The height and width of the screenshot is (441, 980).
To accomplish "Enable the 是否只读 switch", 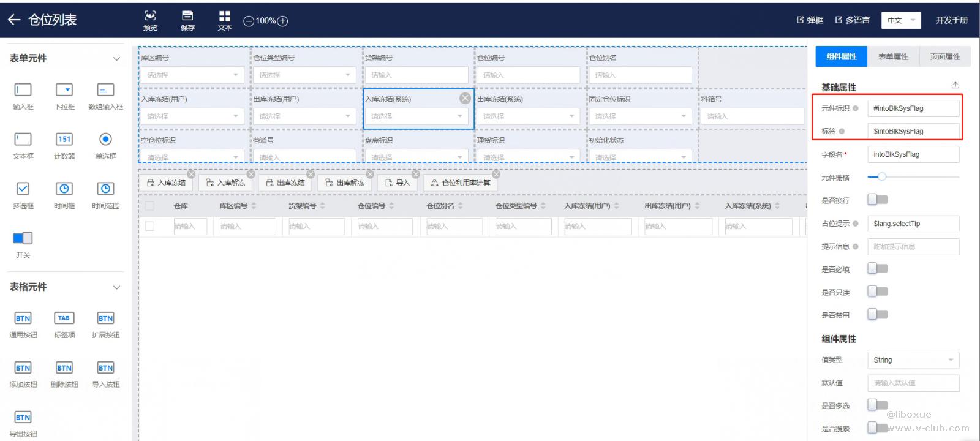I will click(x=877, y=292).
